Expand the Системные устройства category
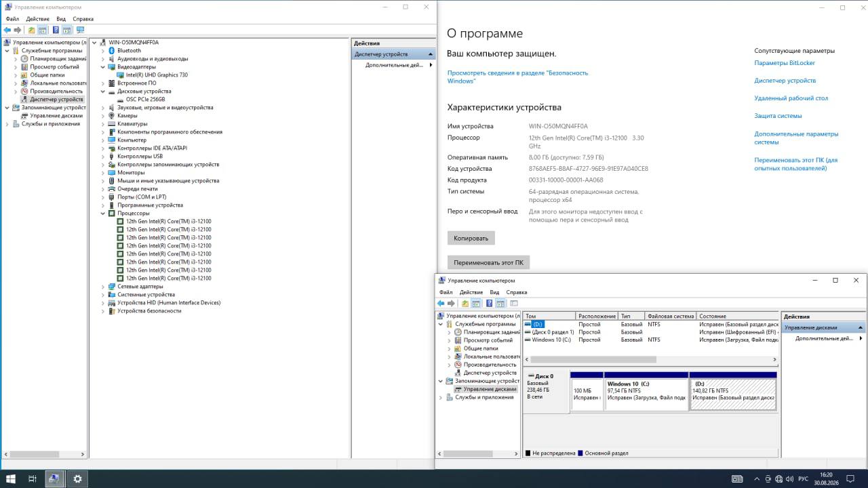The width and height of the screenshot is (868, 488). pyautogui.click(x=103, y=295)
